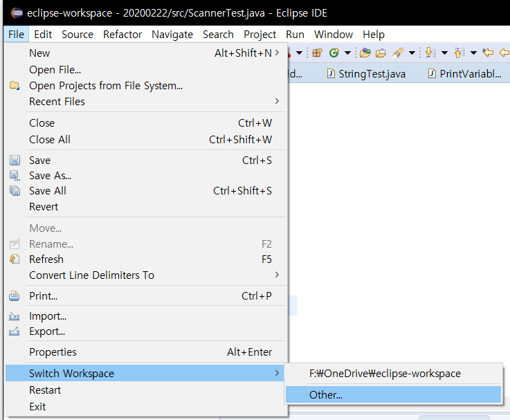Open the Search menu

(218, 34)
